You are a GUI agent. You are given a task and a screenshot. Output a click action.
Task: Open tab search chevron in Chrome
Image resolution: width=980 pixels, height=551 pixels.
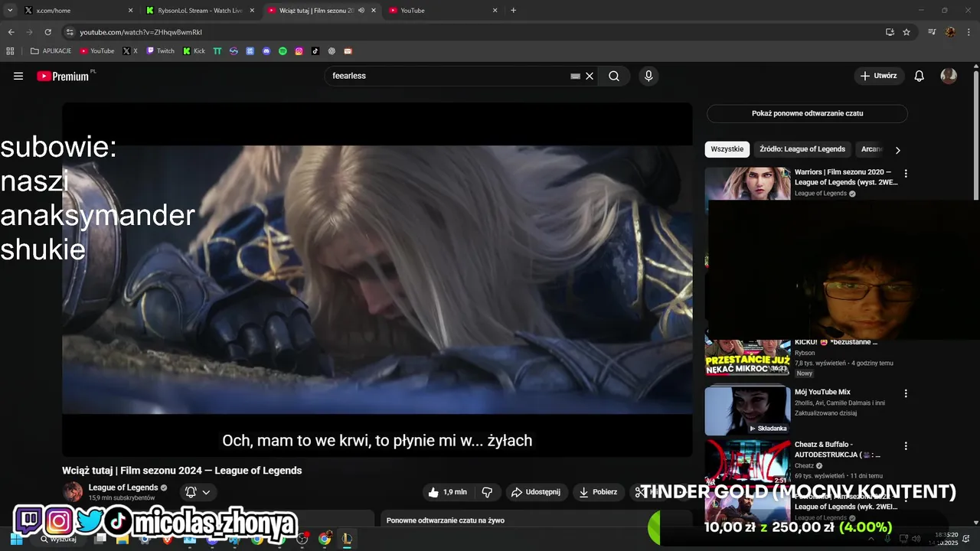click(10, 11)
